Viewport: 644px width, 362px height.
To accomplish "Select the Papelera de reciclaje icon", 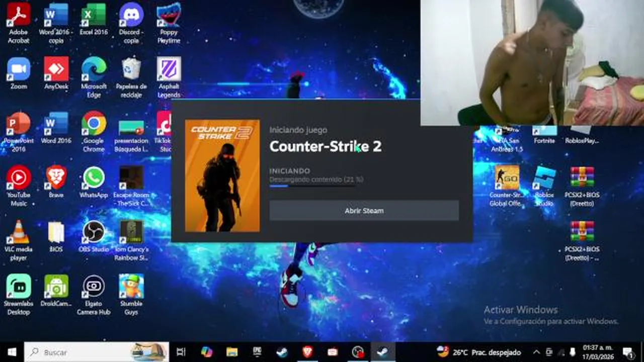I will coord(131,77).
